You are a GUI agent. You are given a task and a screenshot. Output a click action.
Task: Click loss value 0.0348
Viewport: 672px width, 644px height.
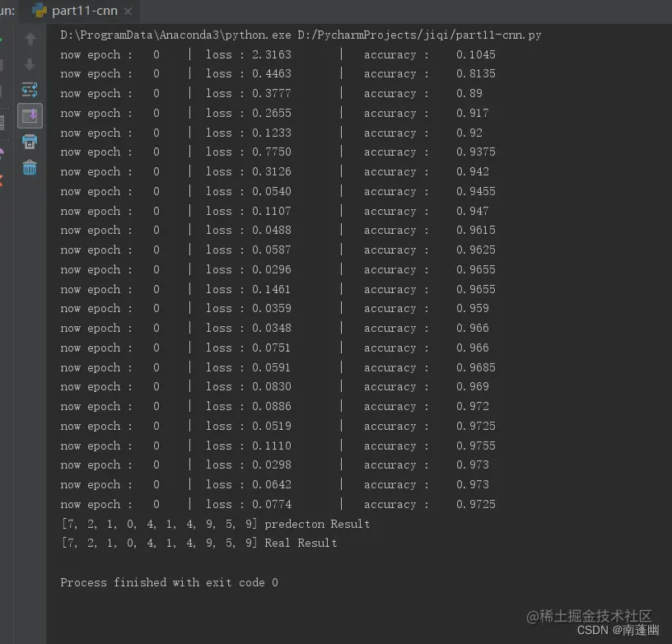[x=272, y=328]
